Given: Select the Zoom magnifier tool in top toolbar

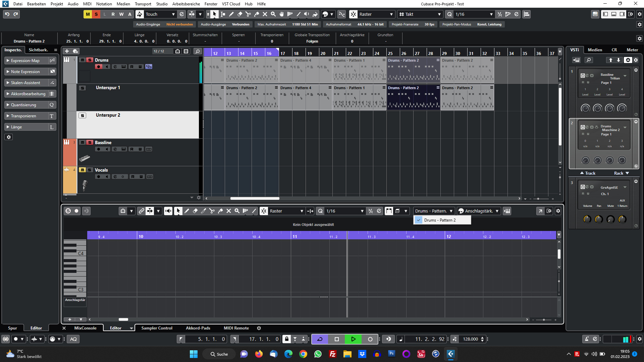Looking at the screenshot, I should click(273, 14).
